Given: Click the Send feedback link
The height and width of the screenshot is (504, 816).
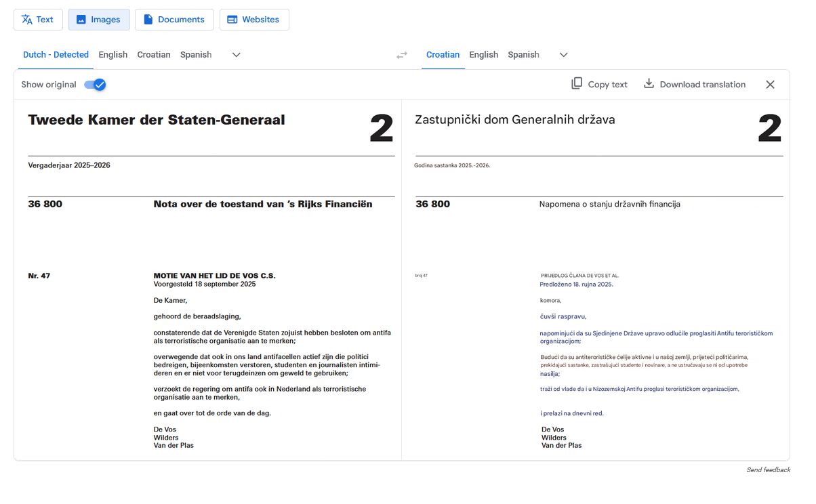Looking at the screenshot, I should [768, 469].
